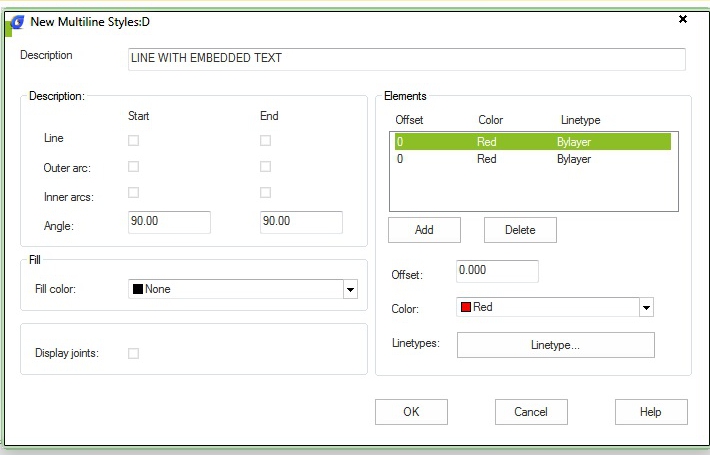The height and width of the screenshot is (455, 710).
Task: Toggle Outer arc Start checkbox
Action: tap(133, 167)
